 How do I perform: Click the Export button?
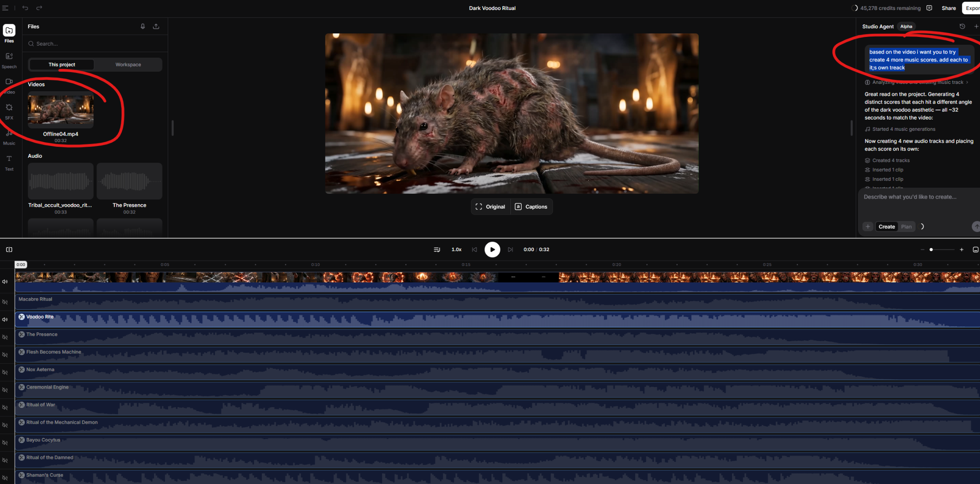point(972,8)
